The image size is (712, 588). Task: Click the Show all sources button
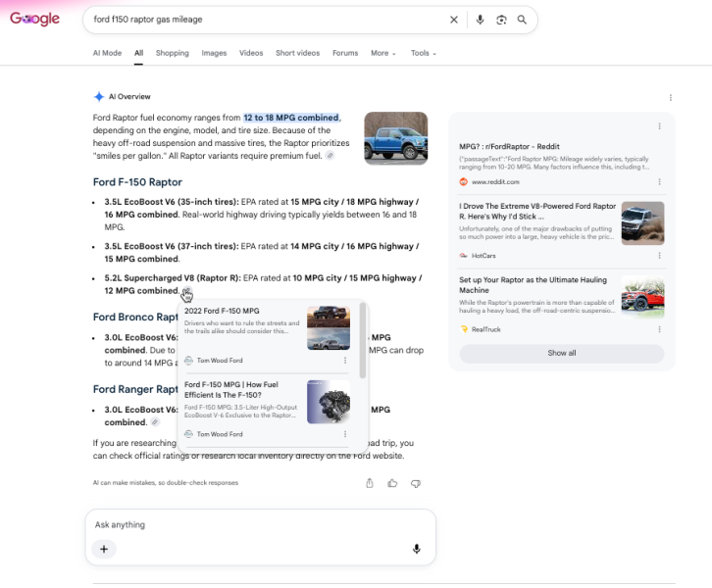click(562, 353)
